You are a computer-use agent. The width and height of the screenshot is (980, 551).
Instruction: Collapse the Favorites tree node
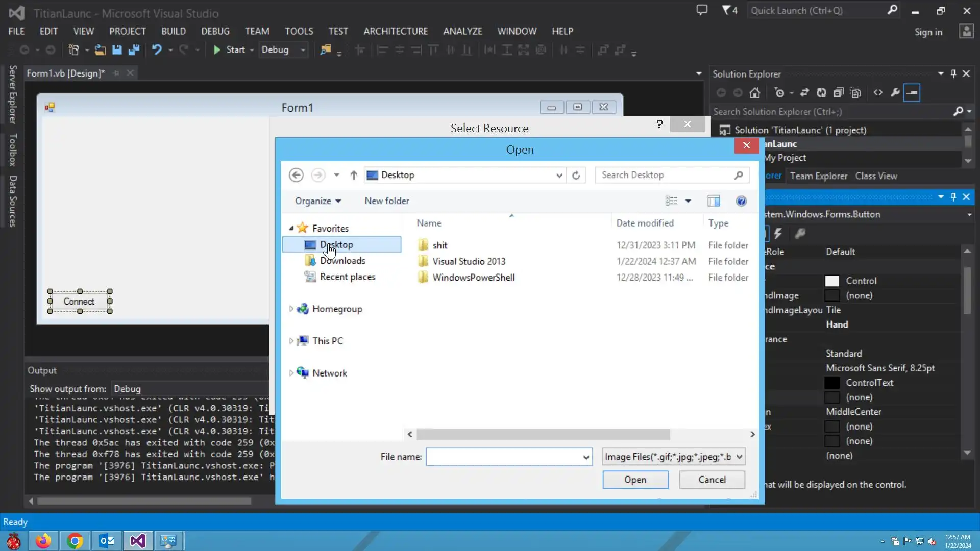291,229
